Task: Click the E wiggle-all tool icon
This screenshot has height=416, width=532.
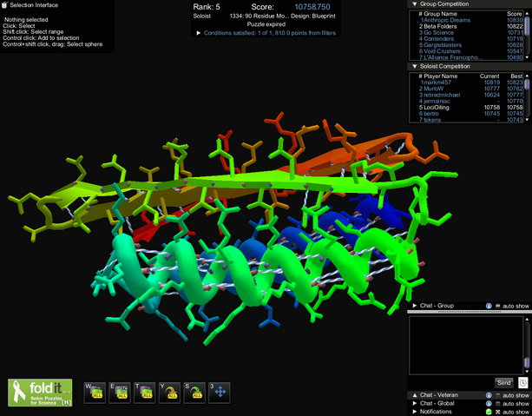Action: [120, 393]
